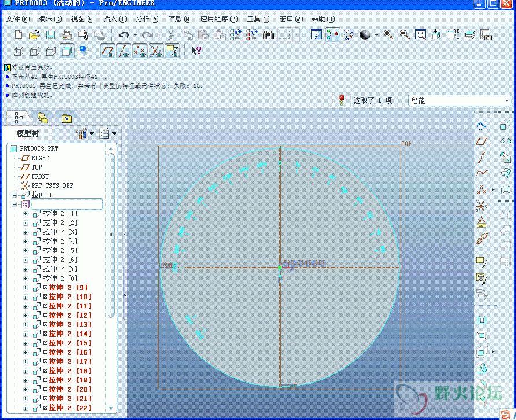Select the Extrude tool in right toolbar
This screenshot has width=516, height=420.
point(505,125)
